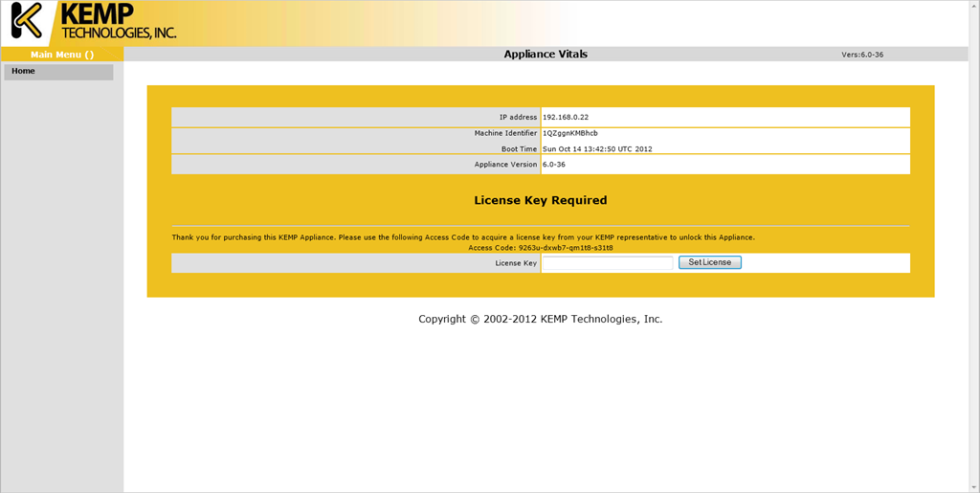Screen dimensions: 980x493
Task: Open the Home menu item
Action: pos(58,72)
